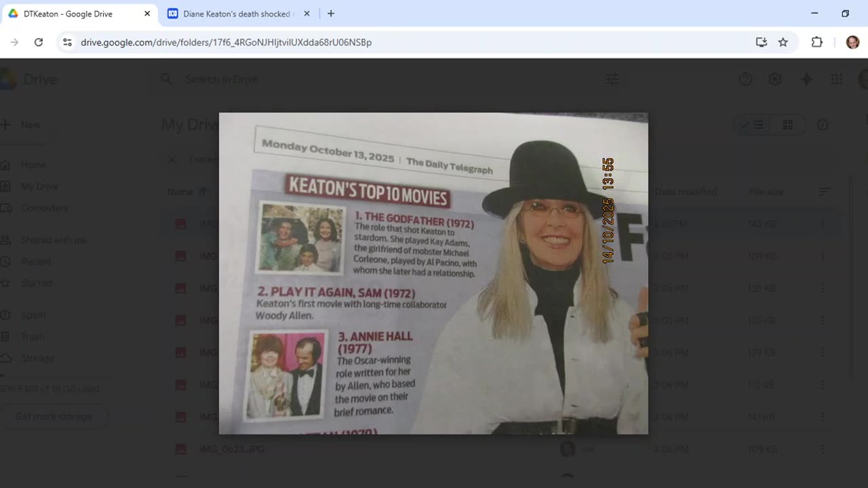
Task: Open the Drive search filter options icon
Action: point(612,79)
